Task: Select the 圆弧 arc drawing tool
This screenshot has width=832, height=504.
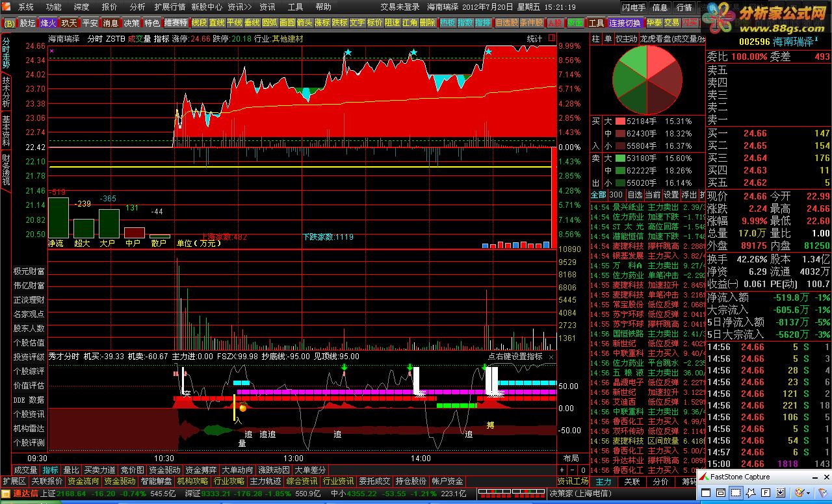Action: (x=269, y=23)
